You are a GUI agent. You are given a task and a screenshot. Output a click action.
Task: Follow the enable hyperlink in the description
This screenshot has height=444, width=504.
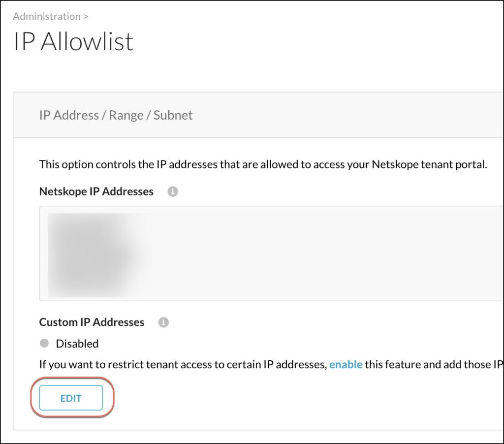coord(346,364)
